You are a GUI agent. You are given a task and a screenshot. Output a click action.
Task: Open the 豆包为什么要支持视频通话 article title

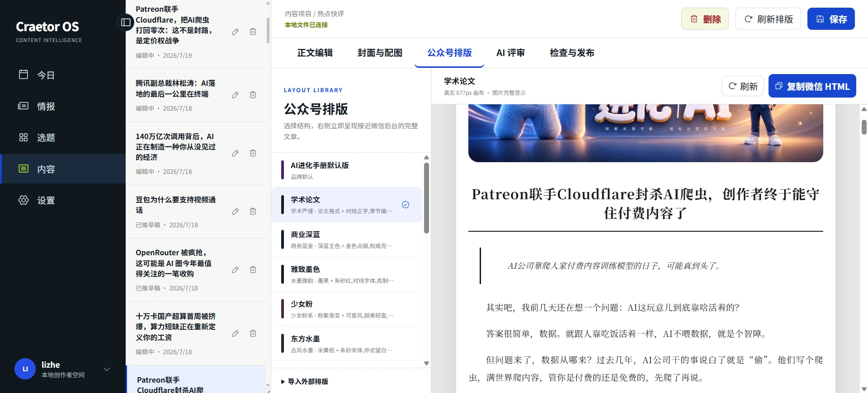click(x=175, y=205)
